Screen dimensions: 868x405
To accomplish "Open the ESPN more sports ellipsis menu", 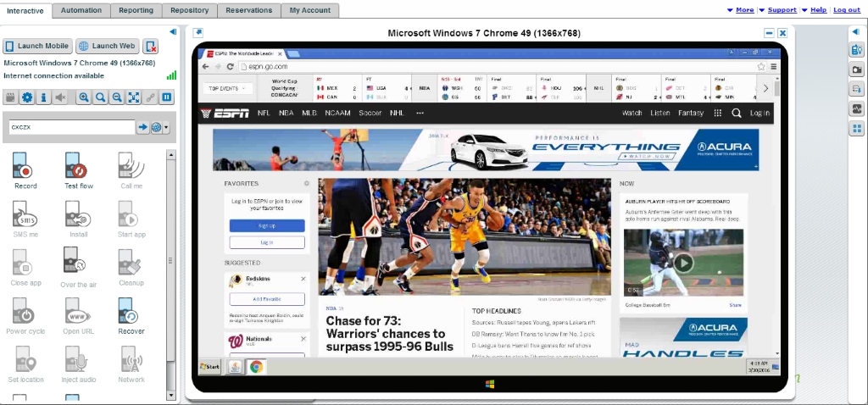I will (x=420, y=113).
